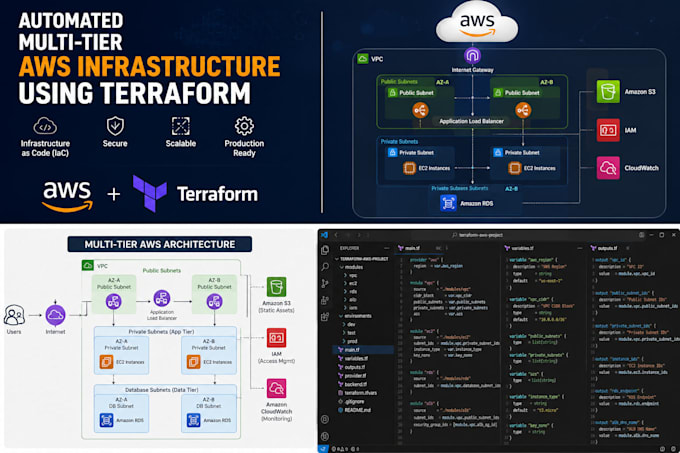Switch to the variables.tf editor tab

click(x=519, y=248)
